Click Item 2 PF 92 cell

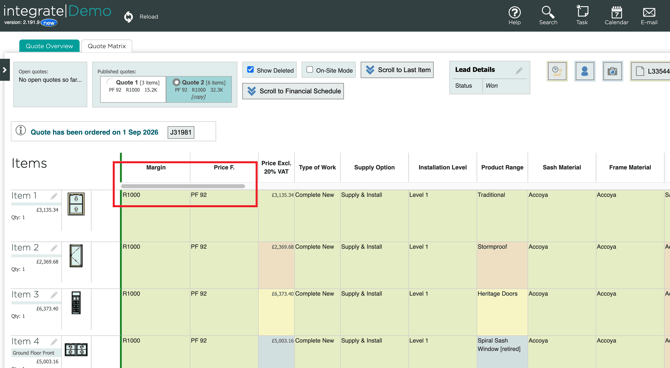click(224, 265)
